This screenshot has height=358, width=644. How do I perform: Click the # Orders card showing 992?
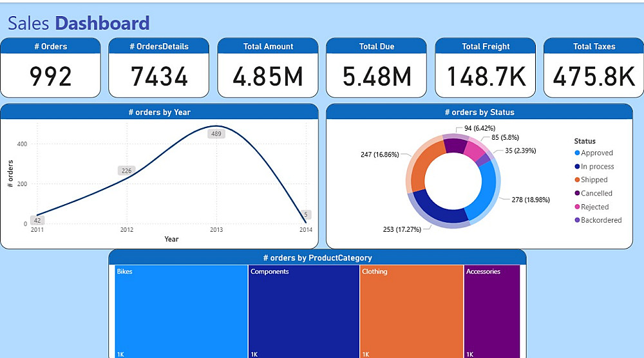coord(50,68)
